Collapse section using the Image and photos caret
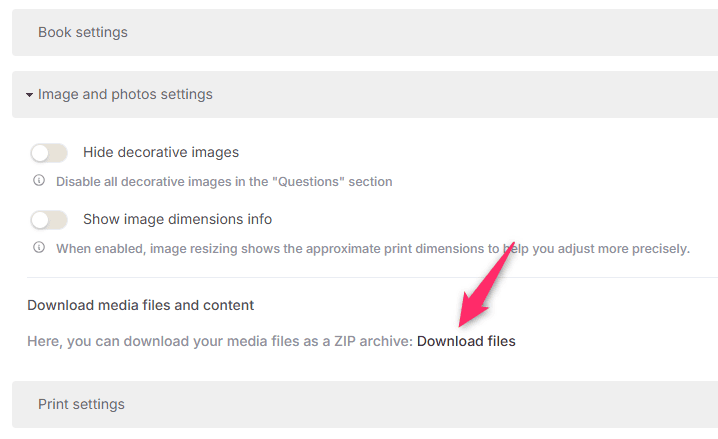The width and height of the screenshot is (718, 439). tap(30, 95)
